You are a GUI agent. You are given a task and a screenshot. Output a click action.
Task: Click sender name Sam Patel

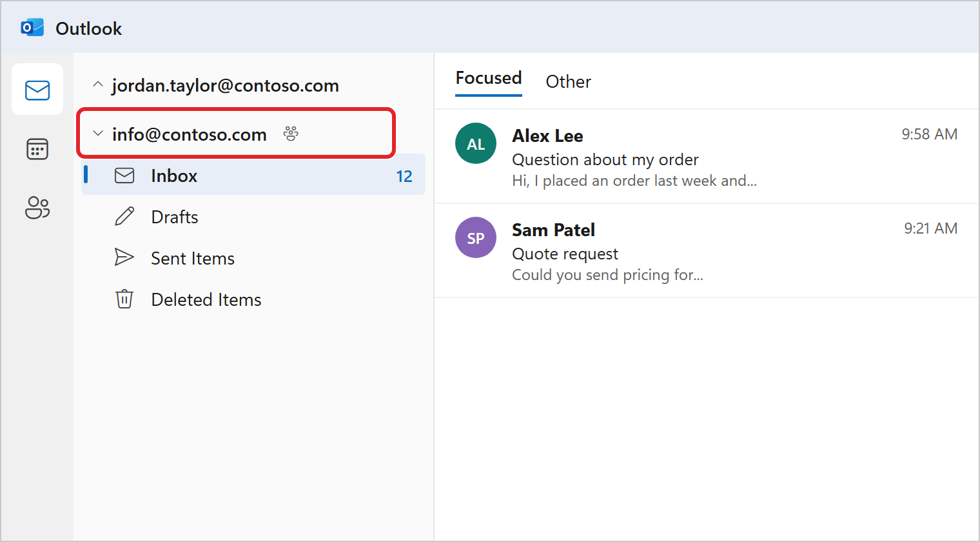tap(553, 230)
